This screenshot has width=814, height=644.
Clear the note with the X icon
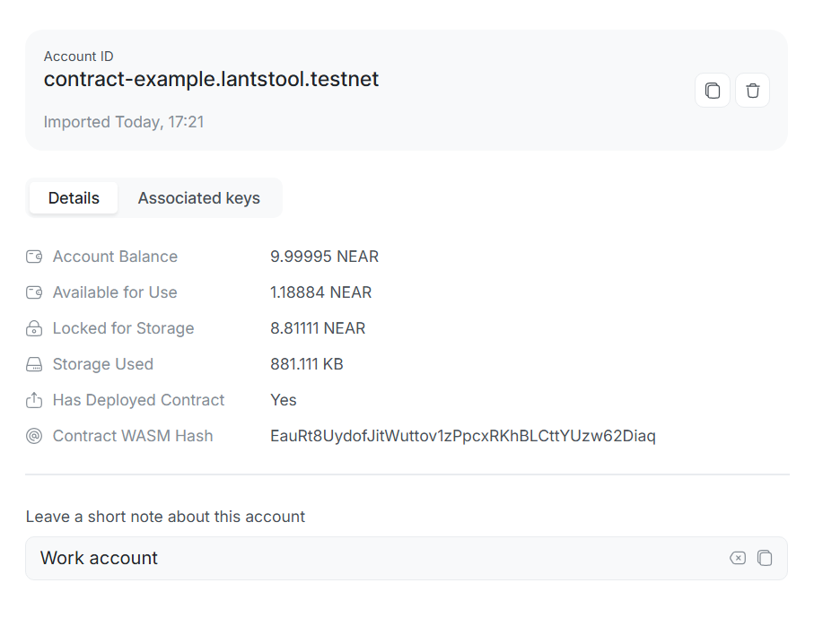[737, 558]
